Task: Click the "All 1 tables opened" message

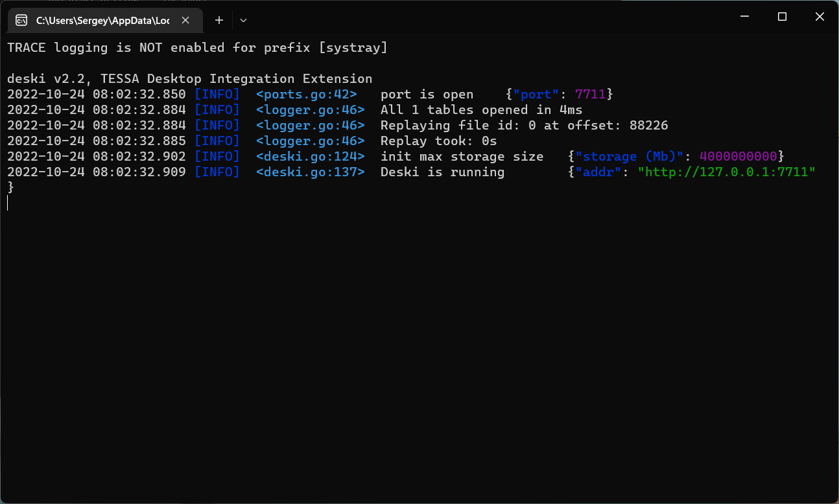Action: tap(481, 110)
